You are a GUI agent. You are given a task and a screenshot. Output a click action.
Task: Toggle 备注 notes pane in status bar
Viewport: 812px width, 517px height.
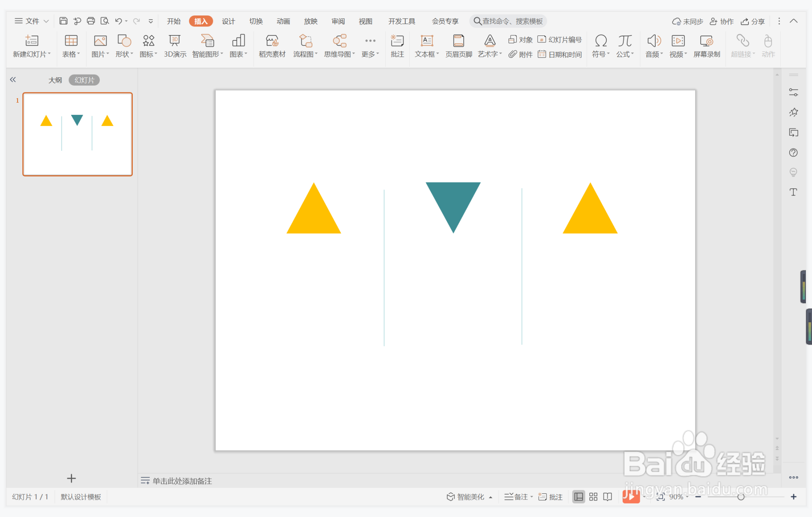click(x=516, y=497)
